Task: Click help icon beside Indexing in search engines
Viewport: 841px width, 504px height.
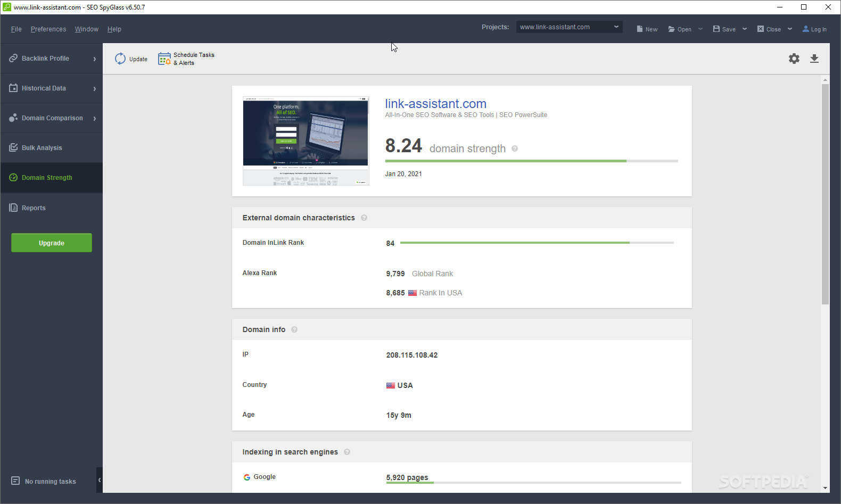Action: pyautogui.click(x=347, y=452)
